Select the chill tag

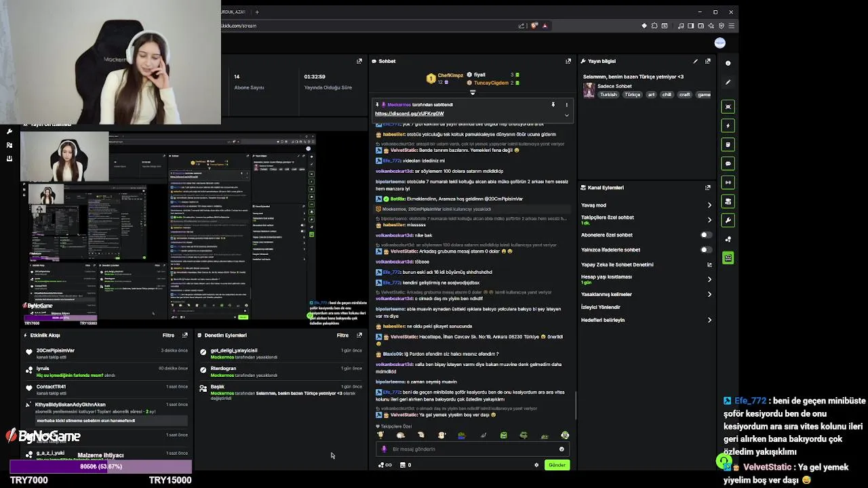tap(667, 95)
